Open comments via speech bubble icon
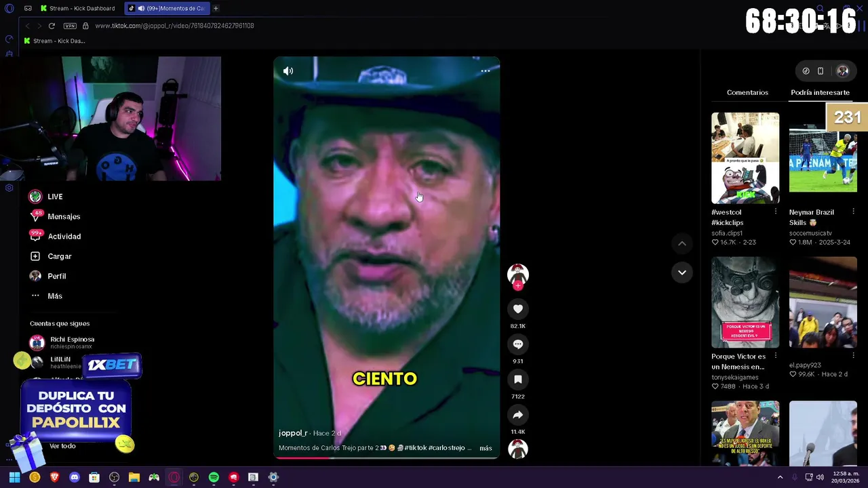Viewport: 868px width, 488px height. [x=518, y=344]
